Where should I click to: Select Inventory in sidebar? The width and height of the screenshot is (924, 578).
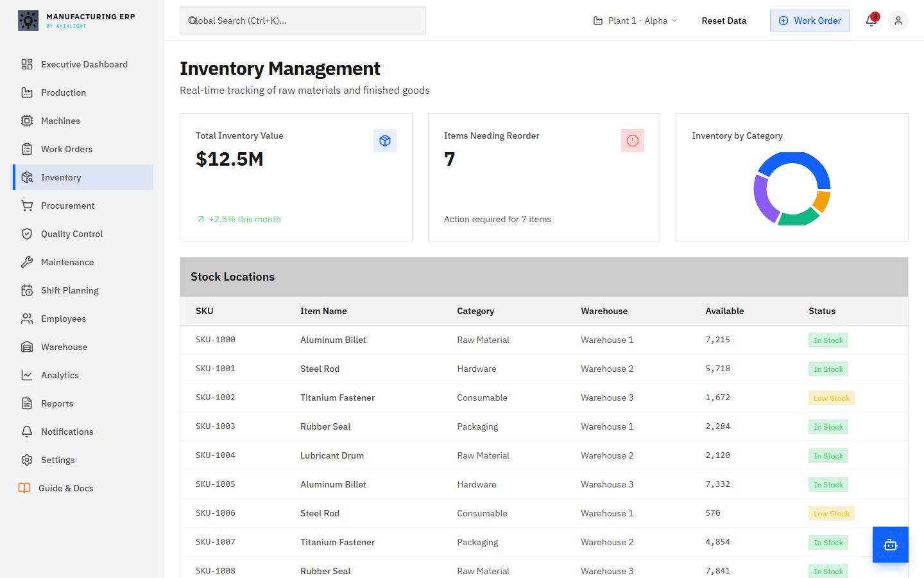[x=83, y=177]
